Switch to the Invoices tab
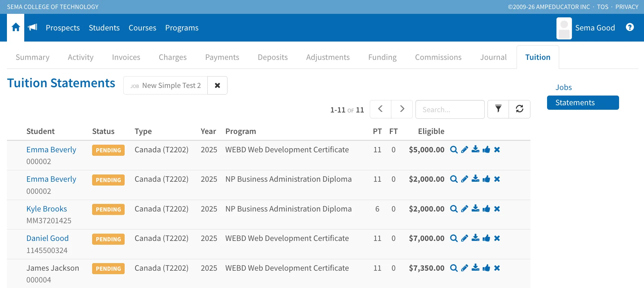The image size is (644, 288). [x=126, y=57]
